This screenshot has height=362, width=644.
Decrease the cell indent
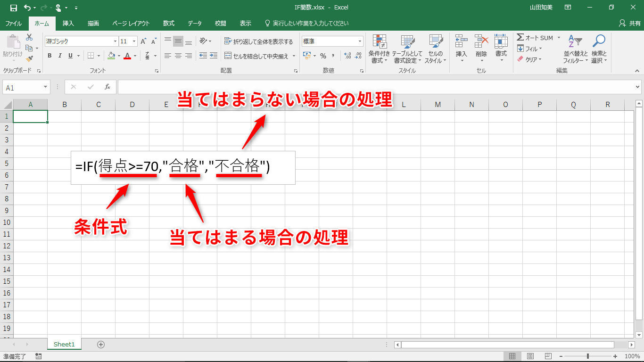click(x=203, y=56)
